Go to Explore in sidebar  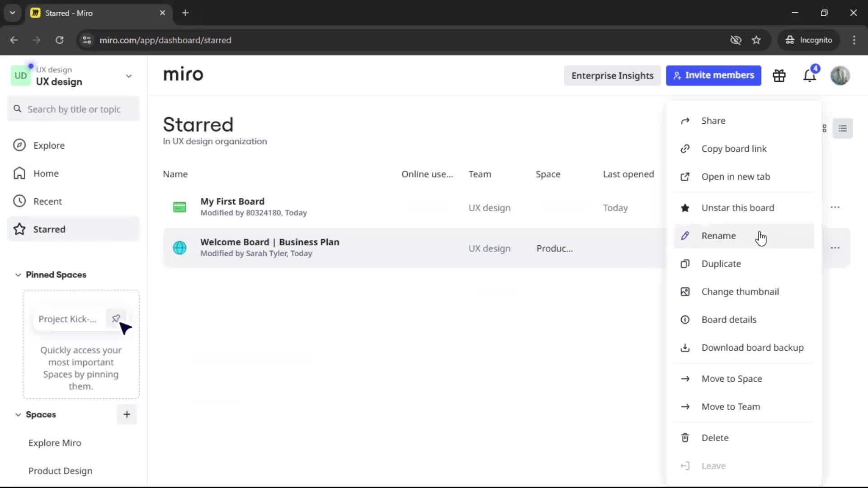(x=74, y=145)
